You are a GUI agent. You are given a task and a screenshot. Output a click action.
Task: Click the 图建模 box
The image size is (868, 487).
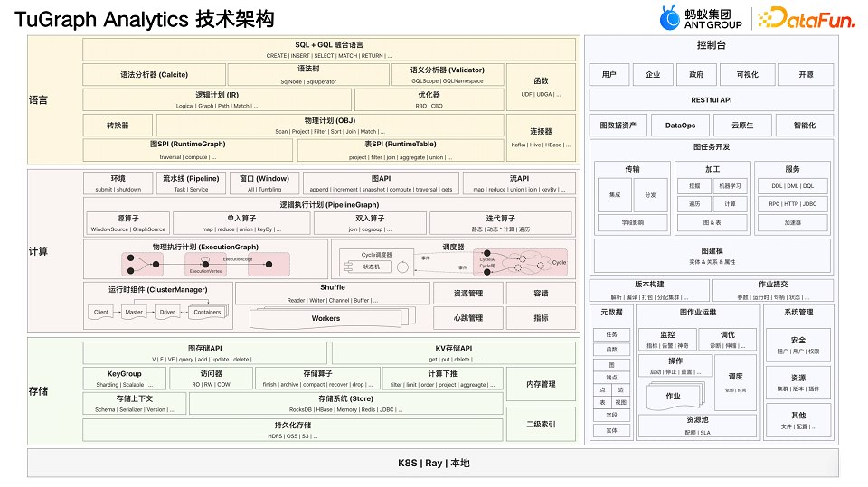pos(712,255)
